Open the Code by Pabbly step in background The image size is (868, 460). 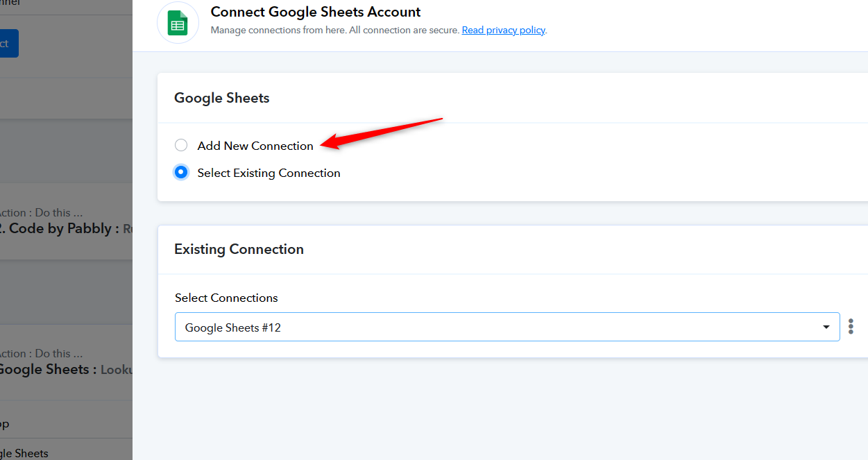point(66,221)
